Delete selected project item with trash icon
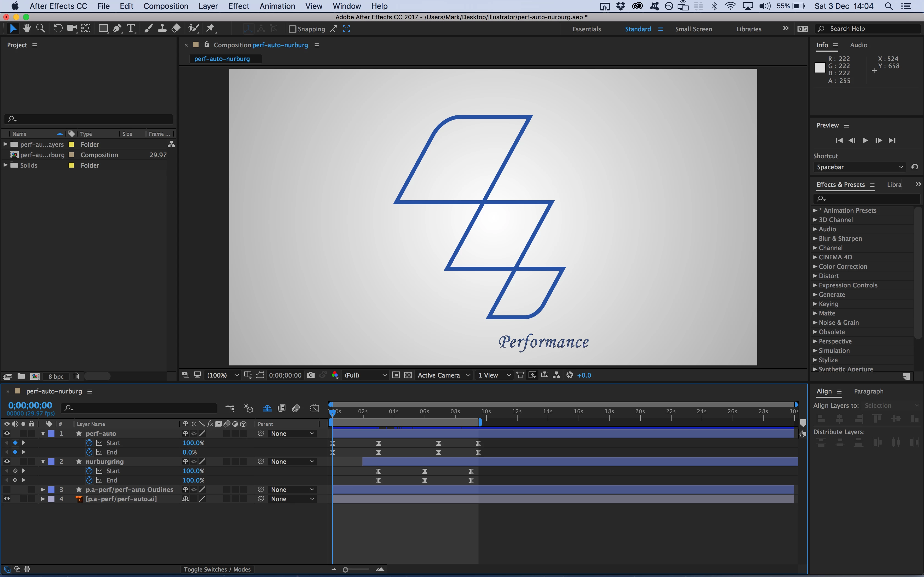The image size is (924, 577). point(76,376)
